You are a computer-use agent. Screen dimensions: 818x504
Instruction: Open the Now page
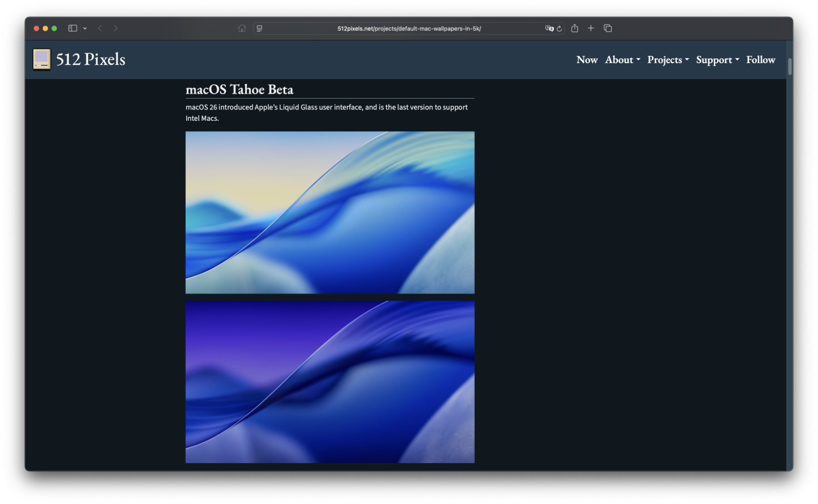tap(587, 60)
